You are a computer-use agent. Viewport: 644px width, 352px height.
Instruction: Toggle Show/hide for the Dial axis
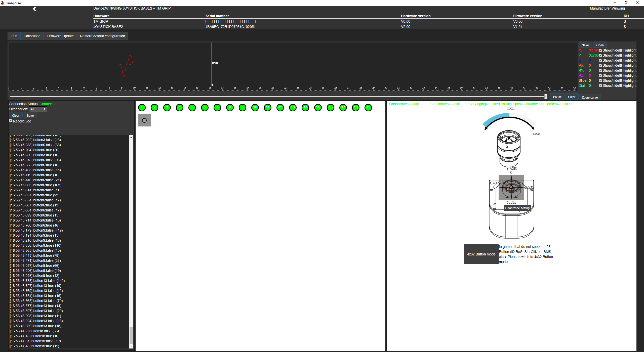601,85
